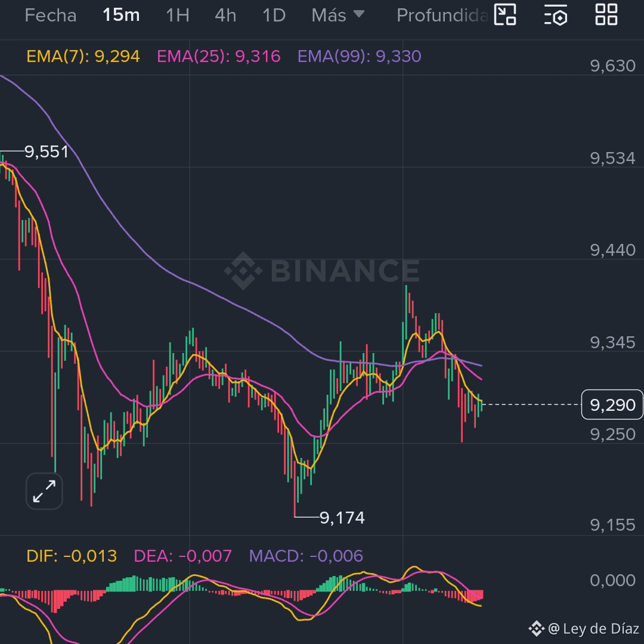644x644 pixels.
Task: Switch to the 1D timeframe
Action: pyautogui.click(x=274, y=16)
